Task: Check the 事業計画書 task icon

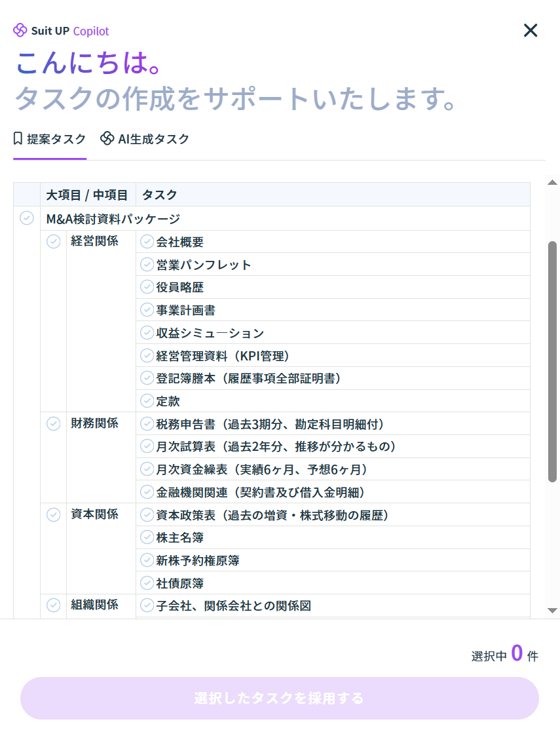Action: click(x=147, y=310)
